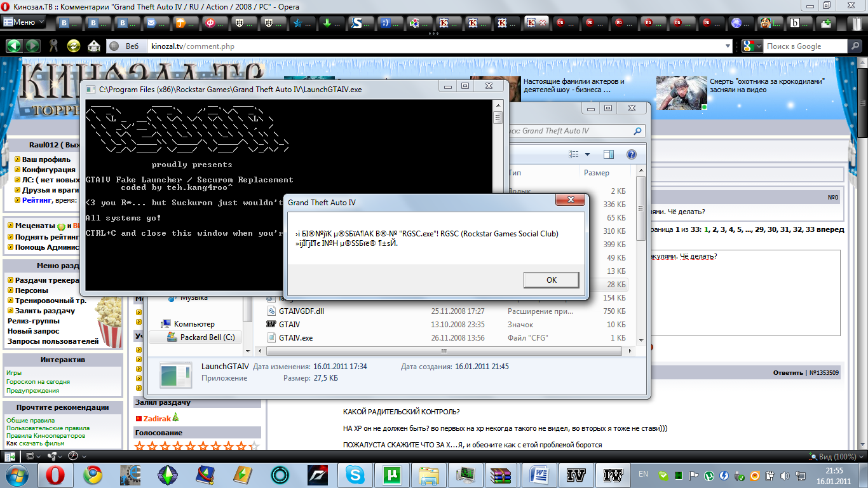Open the Google search engine dropdown
Screen dimensions: 868x488
pos(752,46)
